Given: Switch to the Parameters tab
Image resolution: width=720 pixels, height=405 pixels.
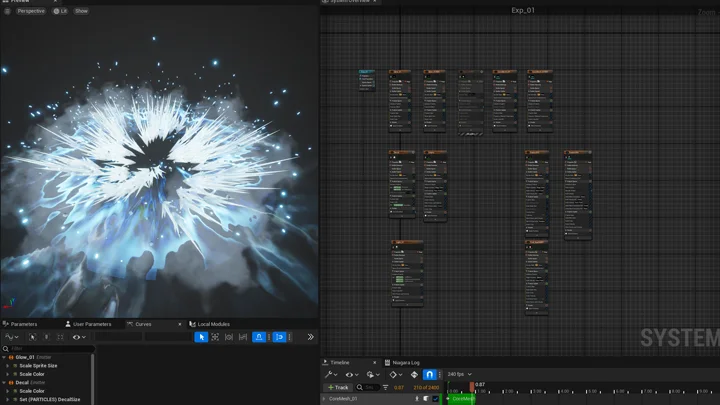Looking at the screenshot, I should click(20, 324).
